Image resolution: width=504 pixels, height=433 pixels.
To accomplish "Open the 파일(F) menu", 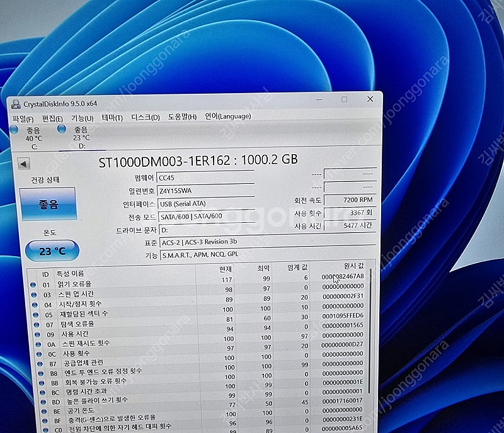I will tap(23, 119).
